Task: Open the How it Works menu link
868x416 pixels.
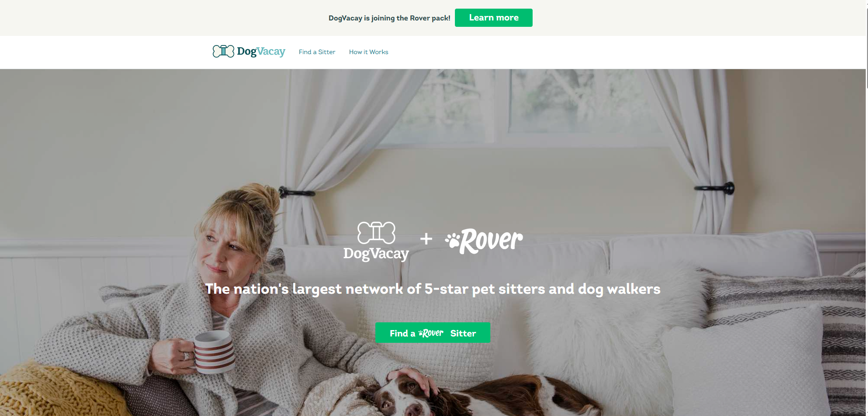Action: point(369,52)
